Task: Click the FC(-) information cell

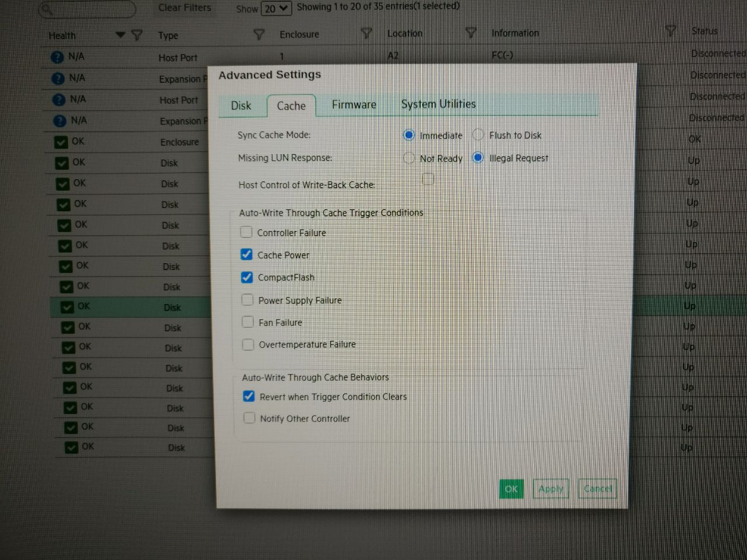Action: pos(502,55)
